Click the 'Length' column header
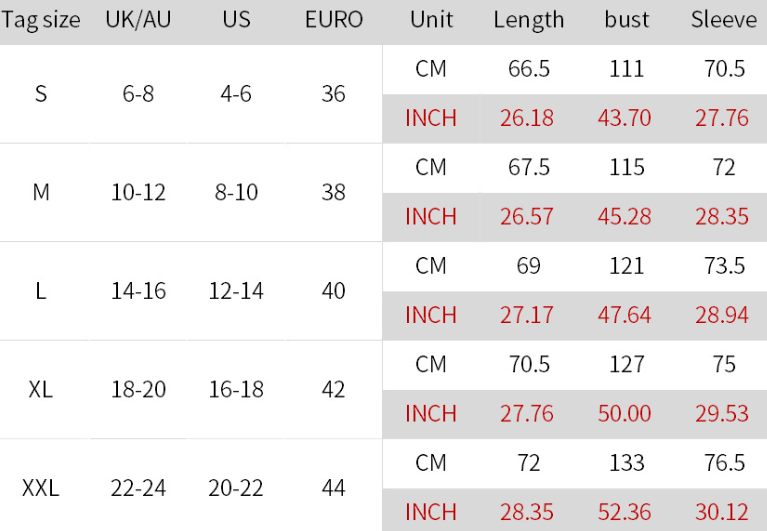The height and width of the screenshot is (531, 767). point(528,20)
